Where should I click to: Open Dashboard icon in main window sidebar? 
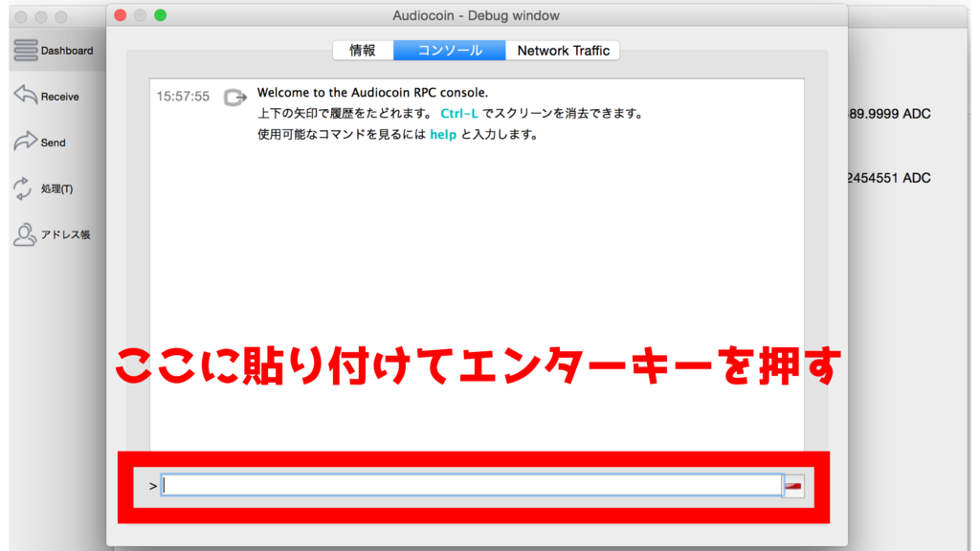coord(26,50)
